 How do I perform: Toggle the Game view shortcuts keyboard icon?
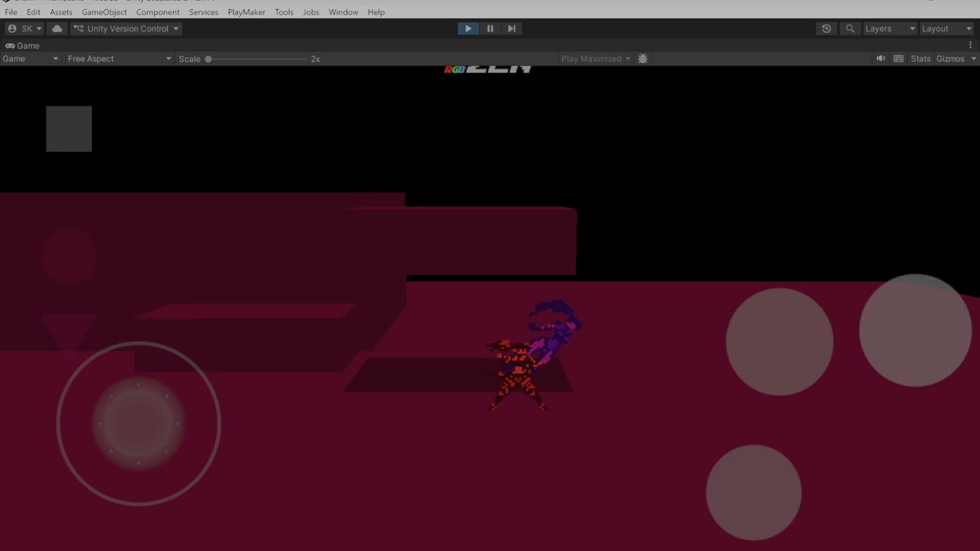point(899,59)
